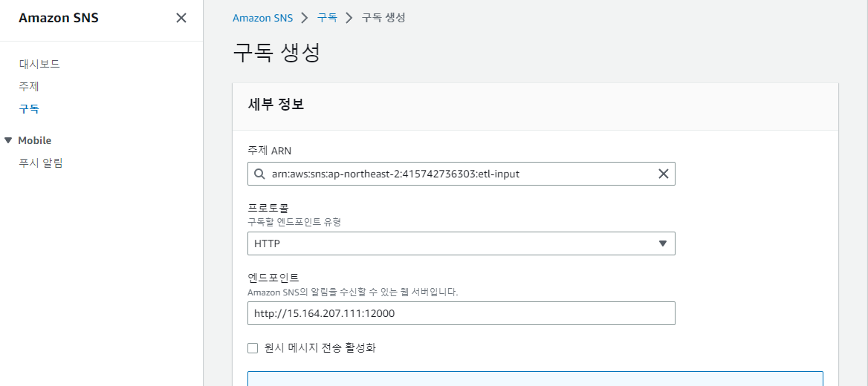Click the 프로토콜 field label
This screenshot has width=868, height=386.
tap(268, 208)
